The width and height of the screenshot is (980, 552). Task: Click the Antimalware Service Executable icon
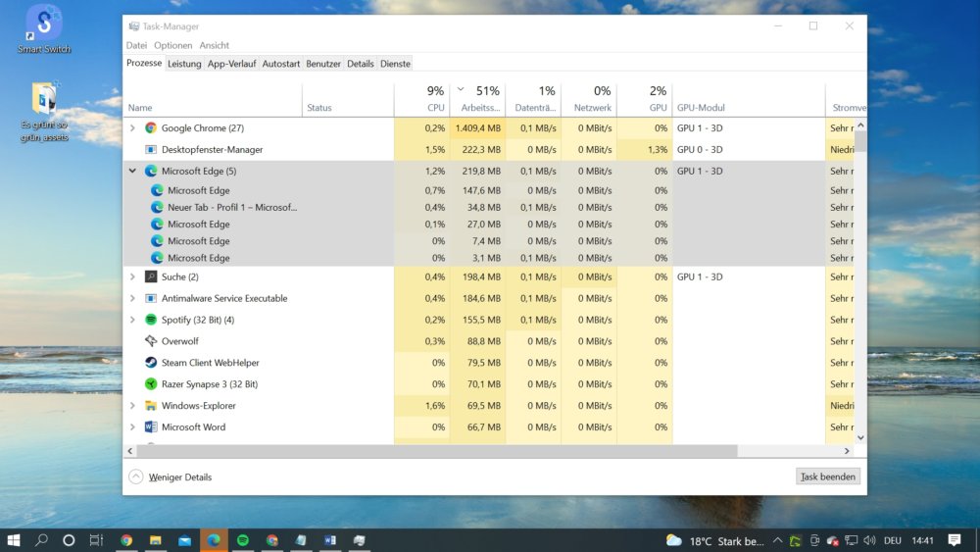[x=151, y=298]
